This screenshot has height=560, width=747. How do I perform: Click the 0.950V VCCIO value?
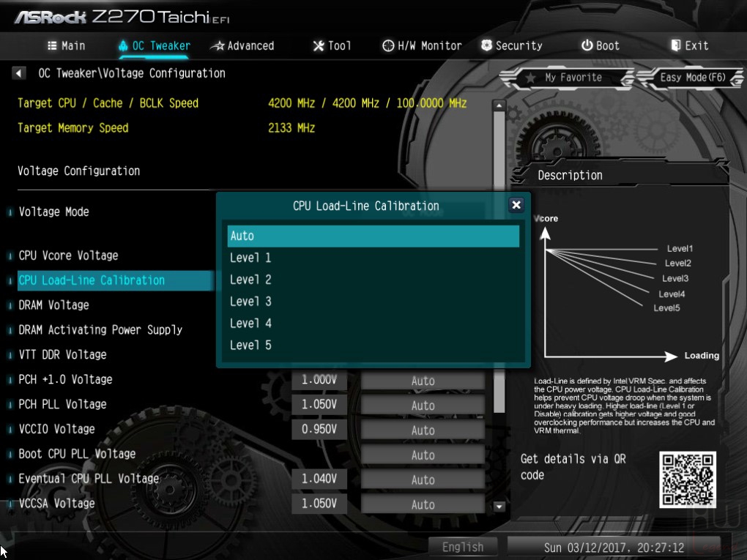(319, 429)
